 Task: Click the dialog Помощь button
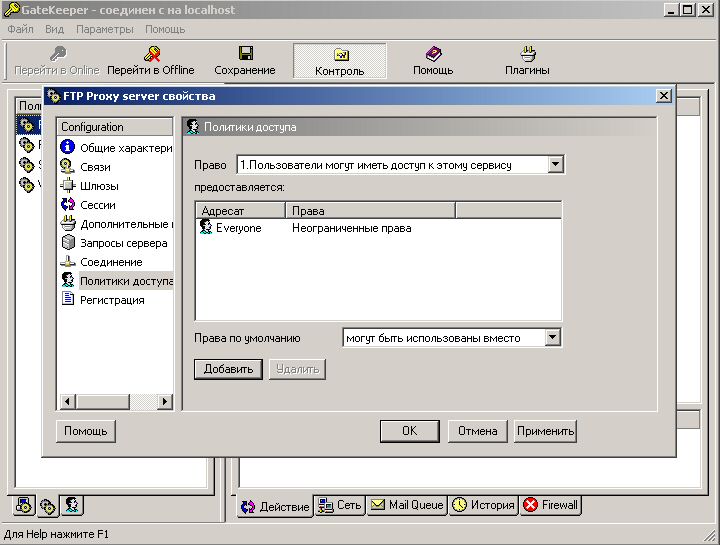[85, 431]
